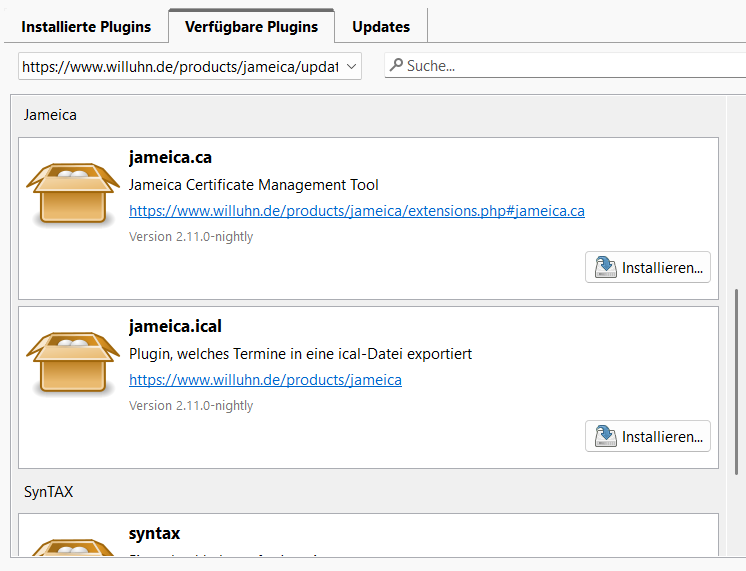Image resolution: width=746 pixels, height=571 pixels.
Task: Open the Updates tab
Action: click(x=381, y=26)
